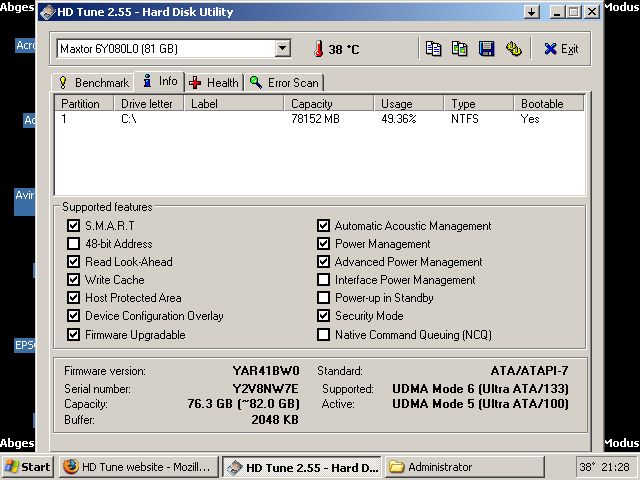This screenshot has height=480, width=640.
Task: Click the Usage column header
Action: pos(409,103)
